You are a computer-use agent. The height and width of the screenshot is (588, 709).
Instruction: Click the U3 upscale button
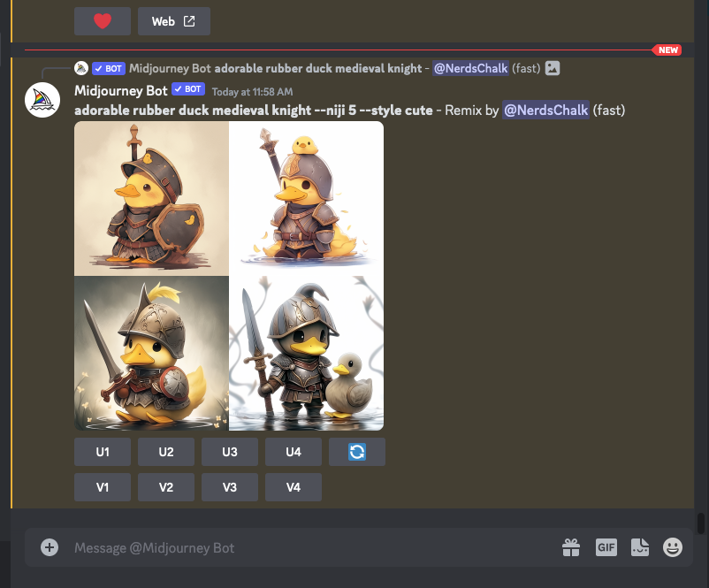[230, 452]
